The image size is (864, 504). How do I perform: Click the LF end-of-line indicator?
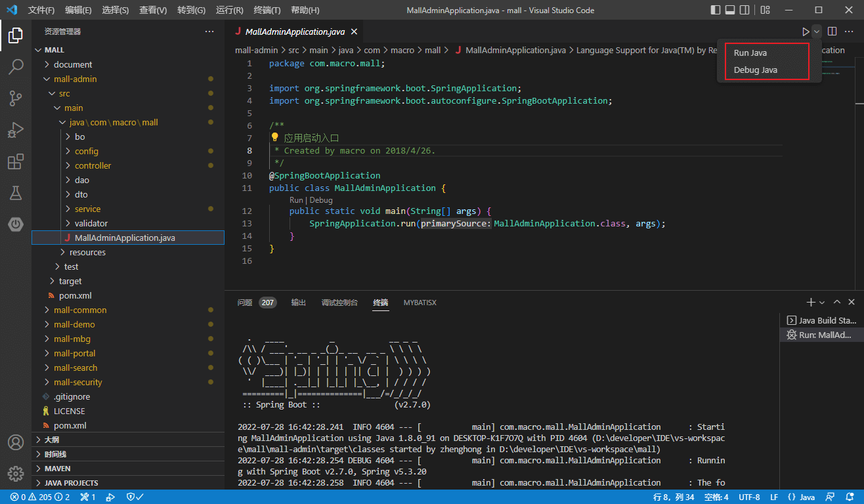pyautogui.click(x=774, y=497)
